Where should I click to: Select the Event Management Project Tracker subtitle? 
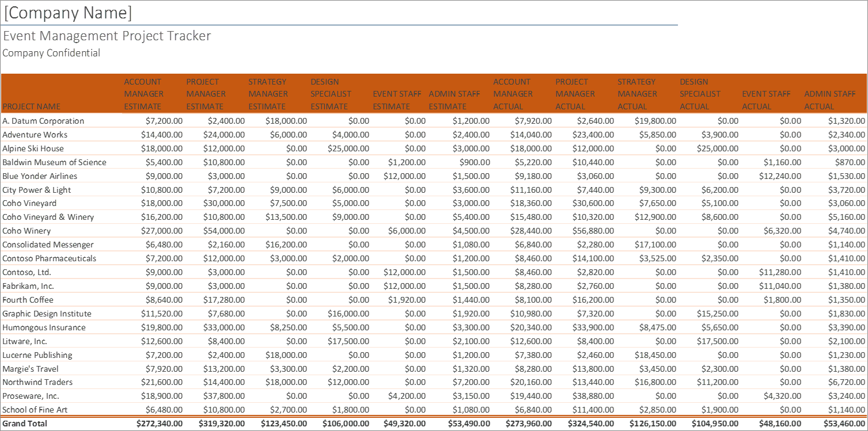[106, 36]
